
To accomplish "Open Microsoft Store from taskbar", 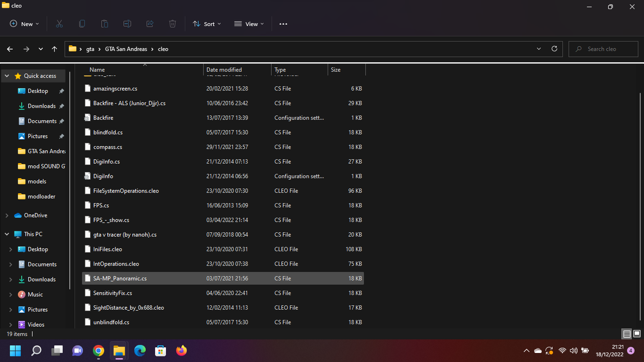I will click(160, 350).
